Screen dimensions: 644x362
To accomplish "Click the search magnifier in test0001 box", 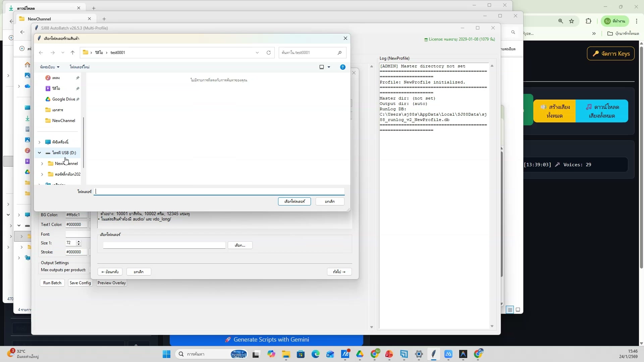I will point(339,53).
